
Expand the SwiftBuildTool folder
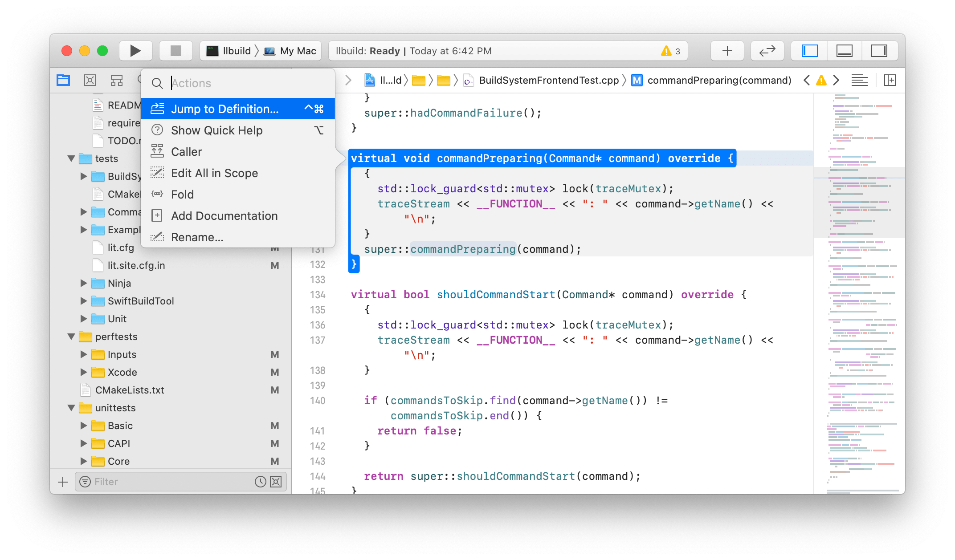pyautogui.click(x=83, y=301)
